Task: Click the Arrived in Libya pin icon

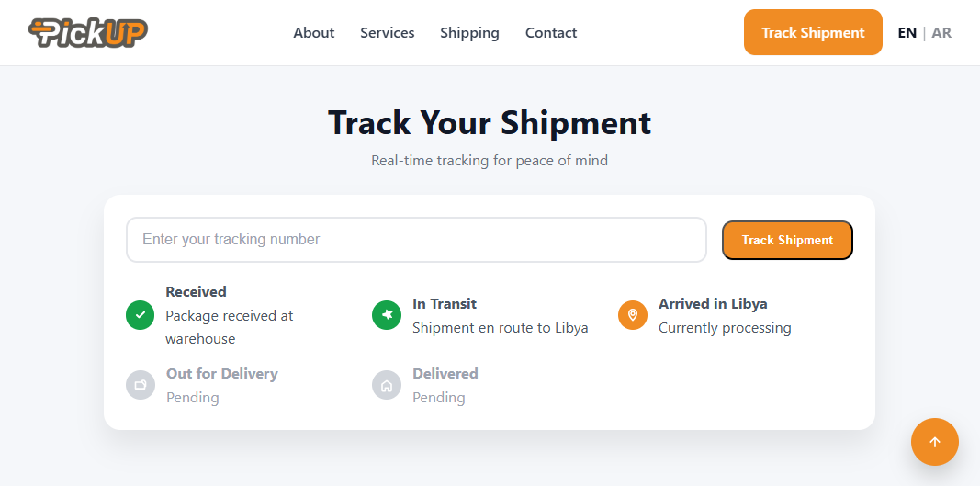Action: [633, 315]
